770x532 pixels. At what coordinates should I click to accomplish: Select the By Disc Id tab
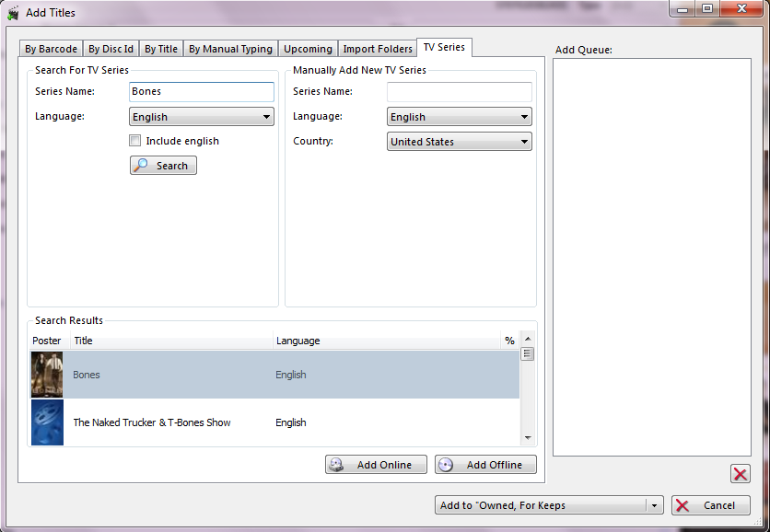click(111, 49)
